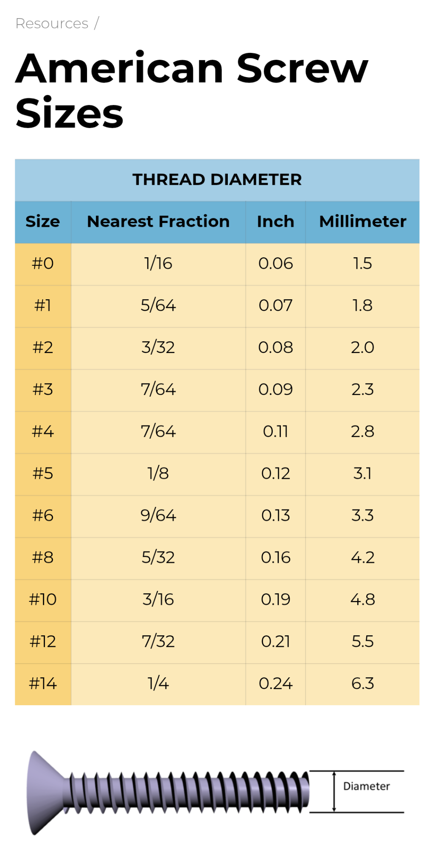Select the #4 size row label

43,431
